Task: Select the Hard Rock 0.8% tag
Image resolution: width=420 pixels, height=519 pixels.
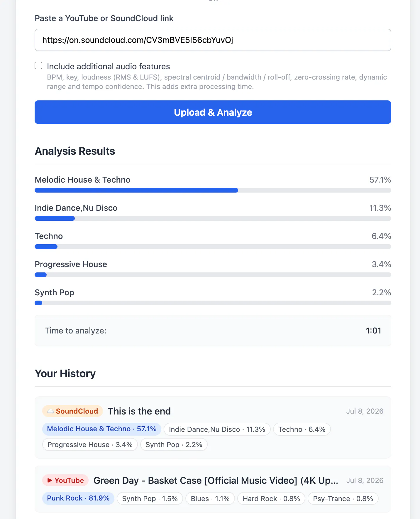Action: [271, 498]
